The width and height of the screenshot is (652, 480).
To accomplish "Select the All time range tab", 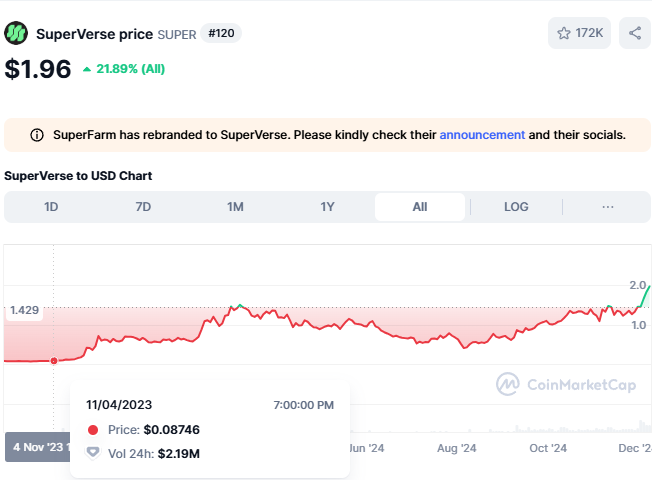I will pyautogui.click(x=419, y=207).
